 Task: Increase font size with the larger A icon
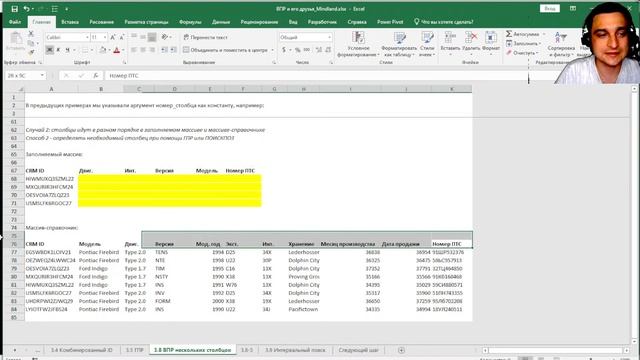point(113,37)
